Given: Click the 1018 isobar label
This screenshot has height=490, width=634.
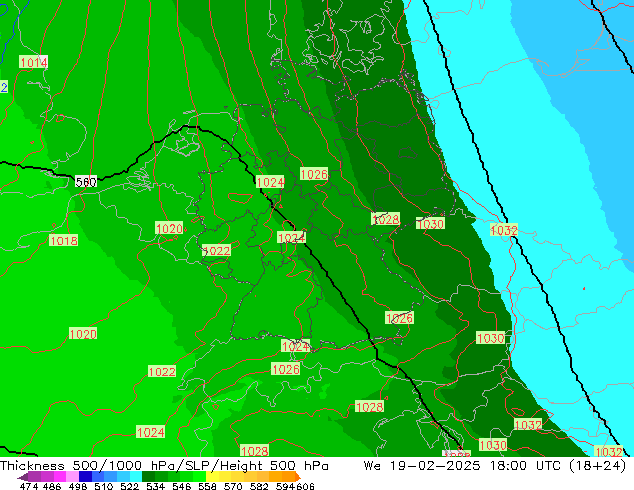Looking at the screenshot, I should pyautogui.click(x=63, y=241).
